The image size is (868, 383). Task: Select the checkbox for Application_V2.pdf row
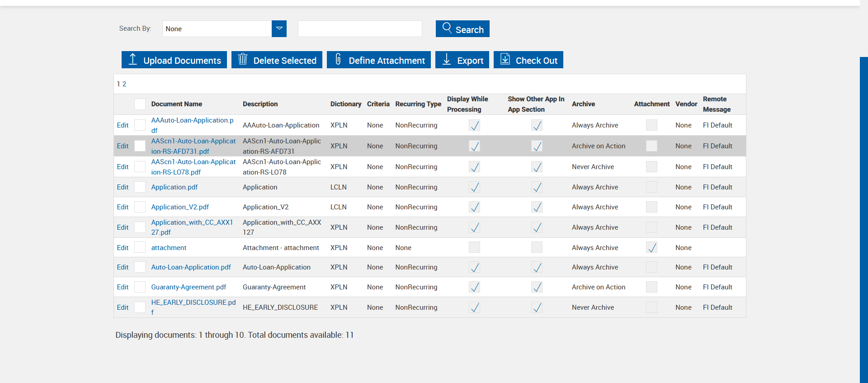[140, 207]
